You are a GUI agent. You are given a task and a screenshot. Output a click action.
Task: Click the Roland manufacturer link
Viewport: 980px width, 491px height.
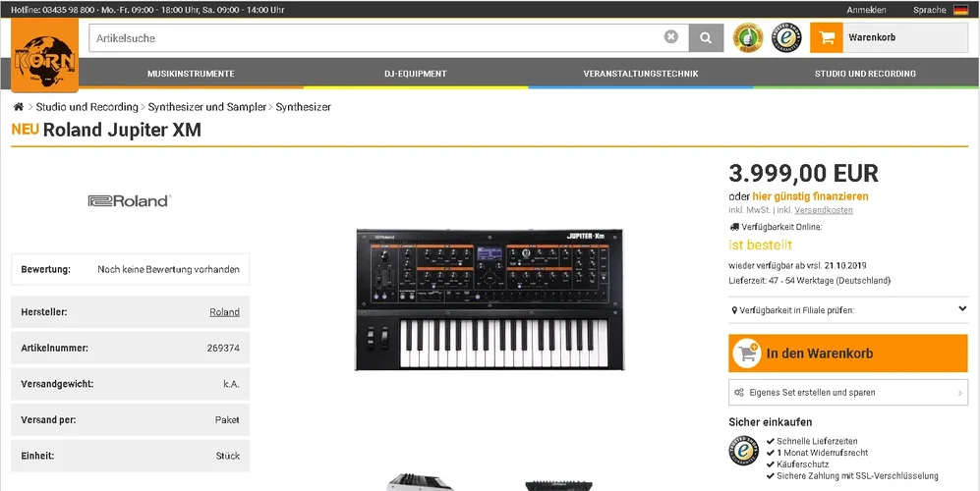click(x=224, y=311)
